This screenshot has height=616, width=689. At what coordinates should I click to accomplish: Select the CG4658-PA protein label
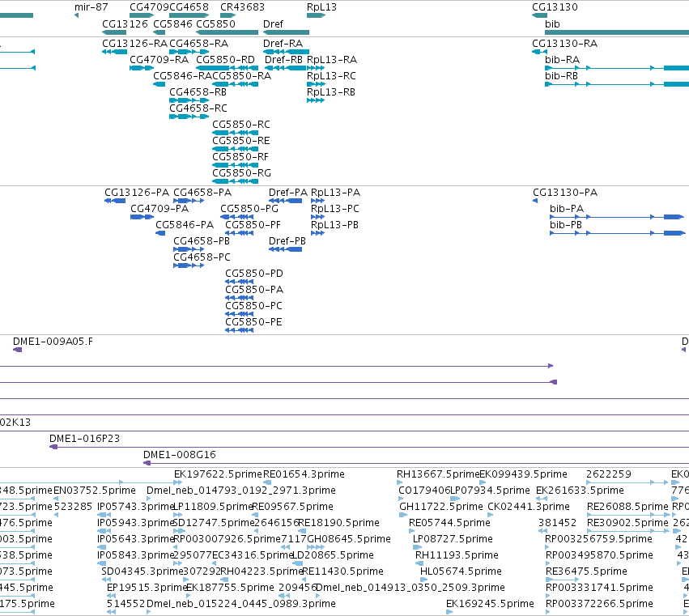(x=202, y=193)
